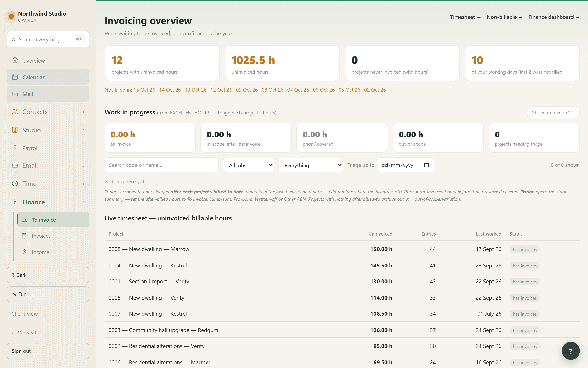Image resolution: width=588 pixels, height=368 pixels.
Task: Click the Contacts people icon
Action: click(x=15, y=112)
